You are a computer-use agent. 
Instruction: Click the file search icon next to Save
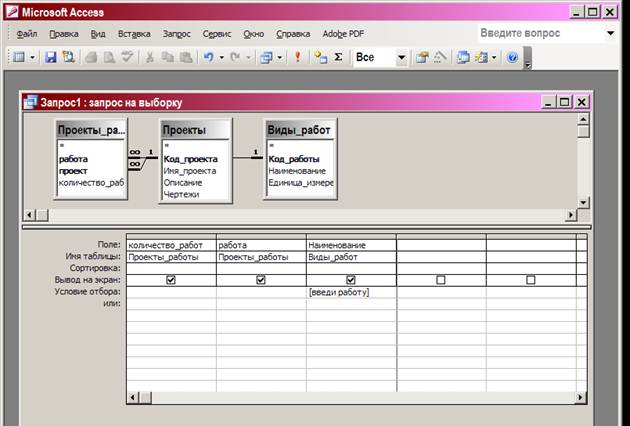coord(69,57)
